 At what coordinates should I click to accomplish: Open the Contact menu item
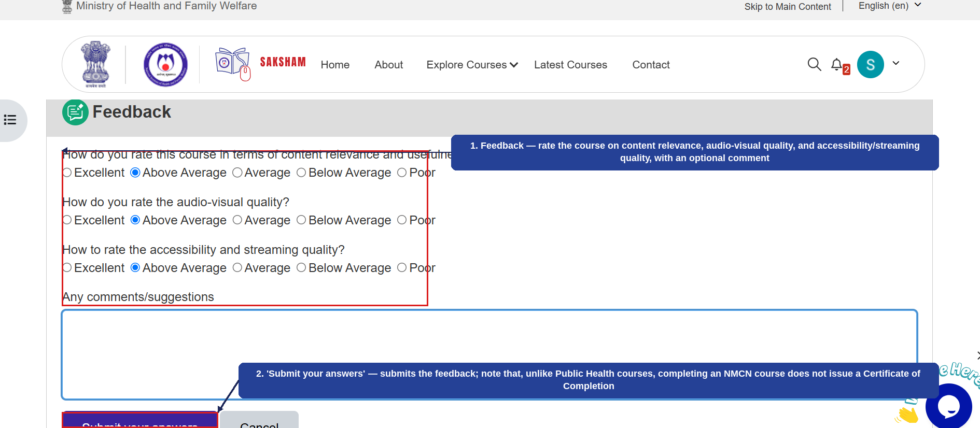(651, 65)
